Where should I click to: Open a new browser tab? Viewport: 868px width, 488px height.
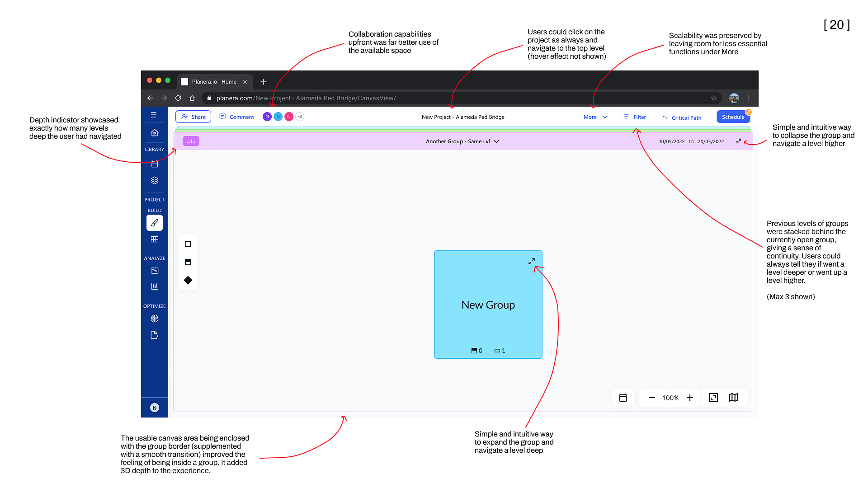(x=264, y=82)
